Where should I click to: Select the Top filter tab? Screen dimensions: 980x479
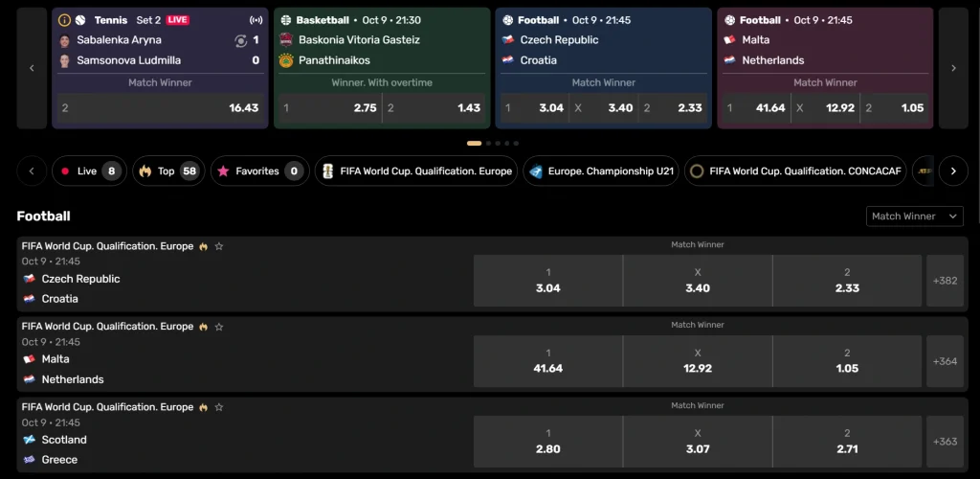(x=169, y=171)
